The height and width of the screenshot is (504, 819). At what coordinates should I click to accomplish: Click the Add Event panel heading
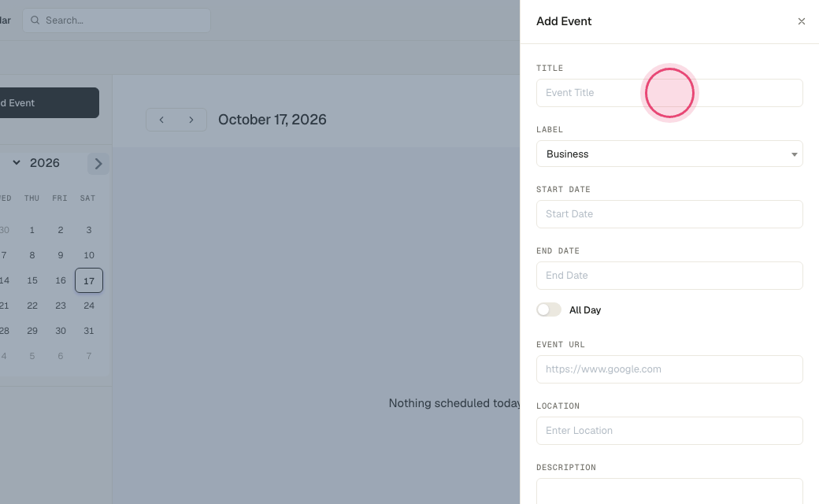click(564, 21)
